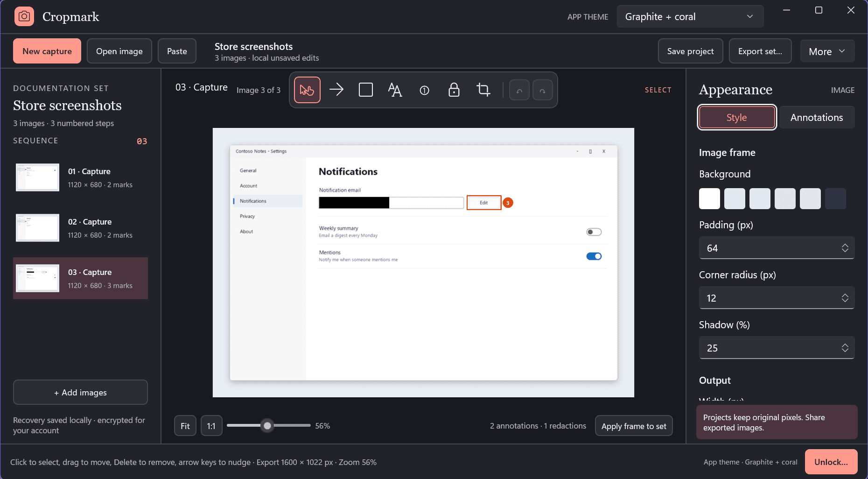868x479 pixels.
Task: Set zoom to Fit
Action: click(x=185, y=426)
